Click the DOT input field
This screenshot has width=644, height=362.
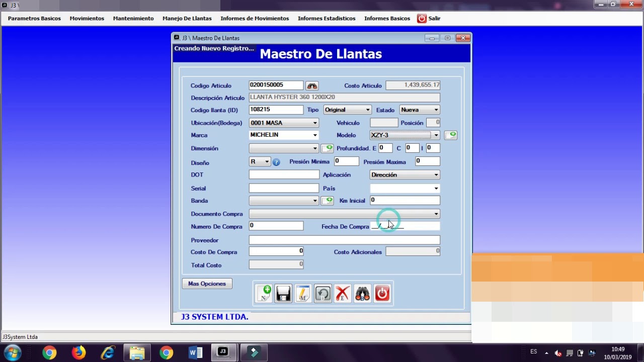284,174
